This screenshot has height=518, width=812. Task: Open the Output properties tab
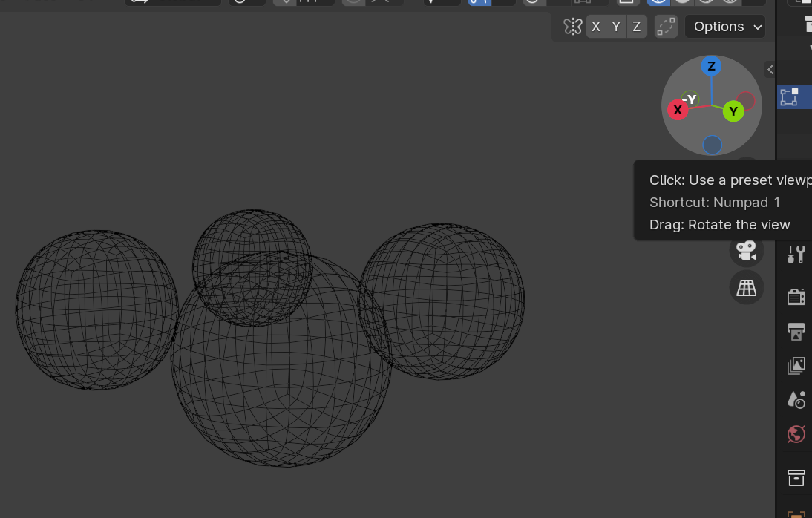click(796, 331)
